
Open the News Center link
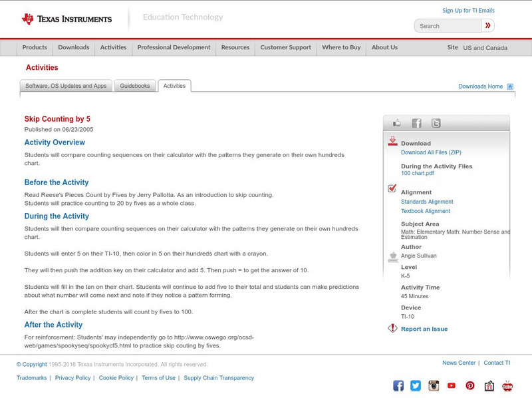(459, 363)
